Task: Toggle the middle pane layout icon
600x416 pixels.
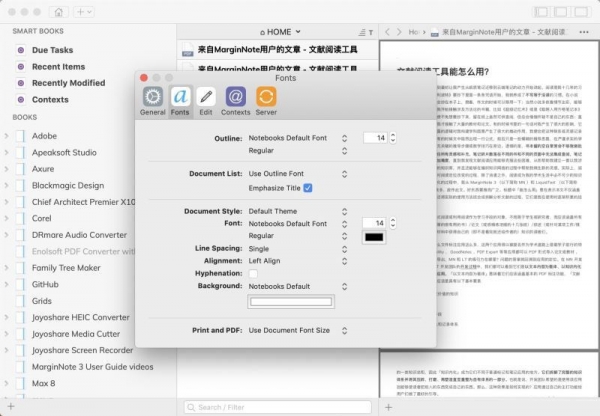Action: 561,12
